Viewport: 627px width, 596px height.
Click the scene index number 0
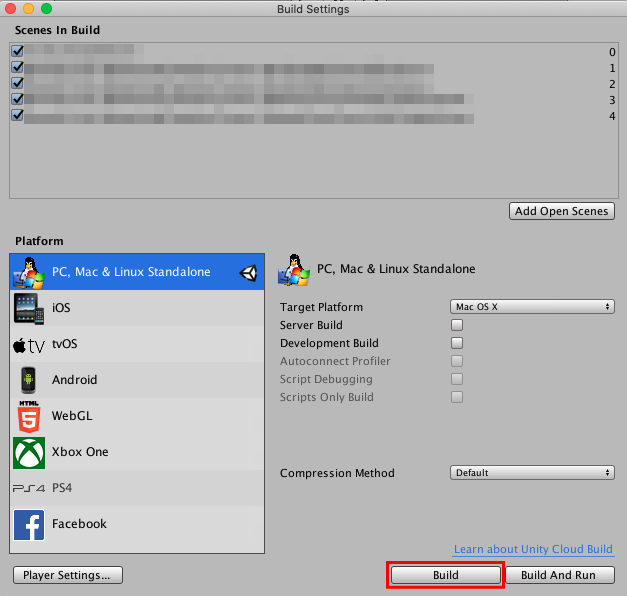click(612, 52)
